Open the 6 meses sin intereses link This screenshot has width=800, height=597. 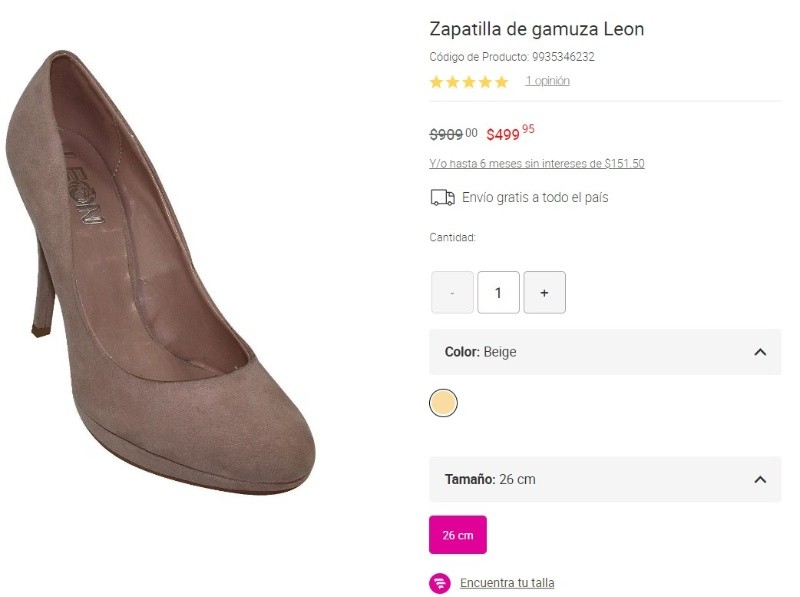pos(537,164)
